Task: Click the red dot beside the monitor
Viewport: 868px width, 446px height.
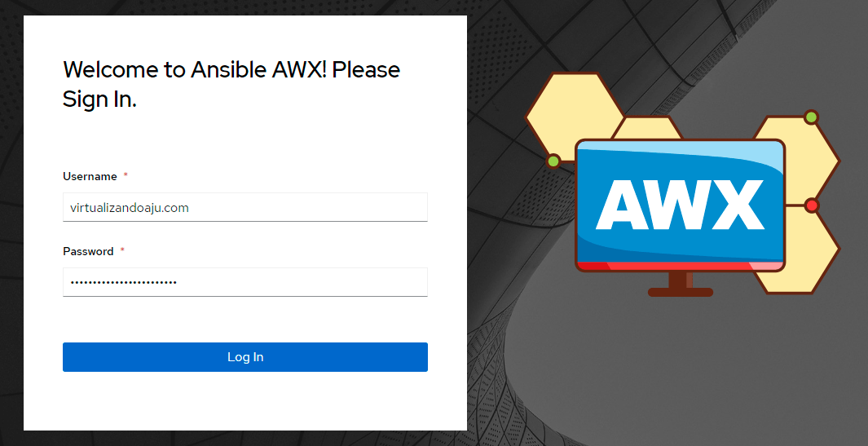Action: (x=811, y=205)
